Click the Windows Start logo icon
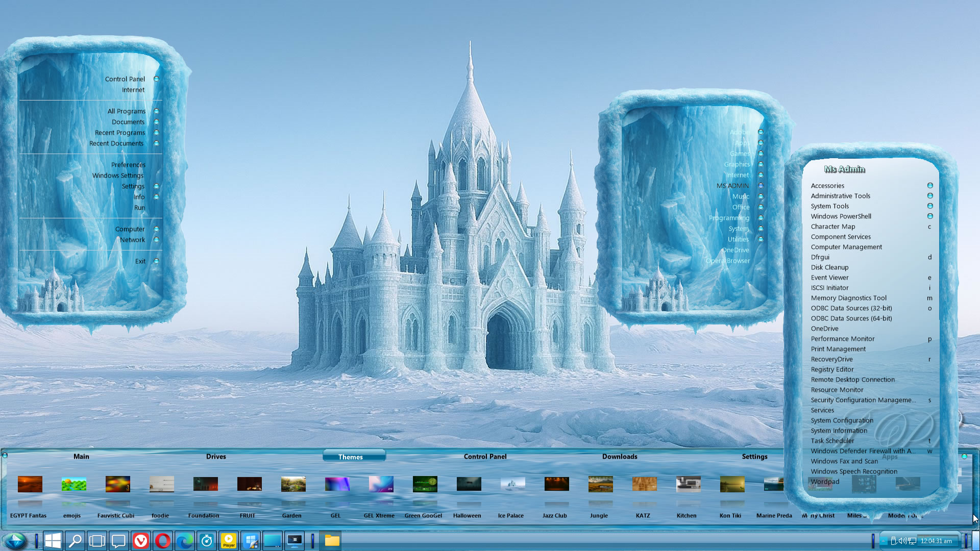 (53, 541)
